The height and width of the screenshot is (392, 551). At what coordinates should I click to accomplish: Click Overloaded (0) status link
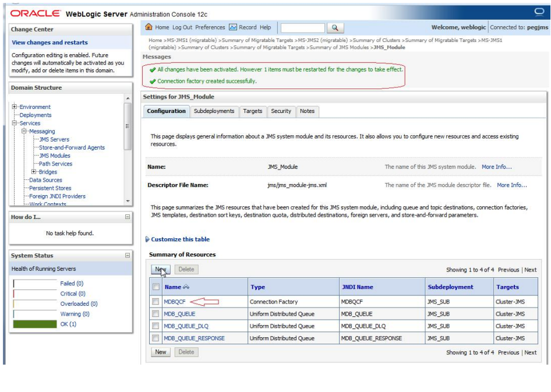coord(79,304)
